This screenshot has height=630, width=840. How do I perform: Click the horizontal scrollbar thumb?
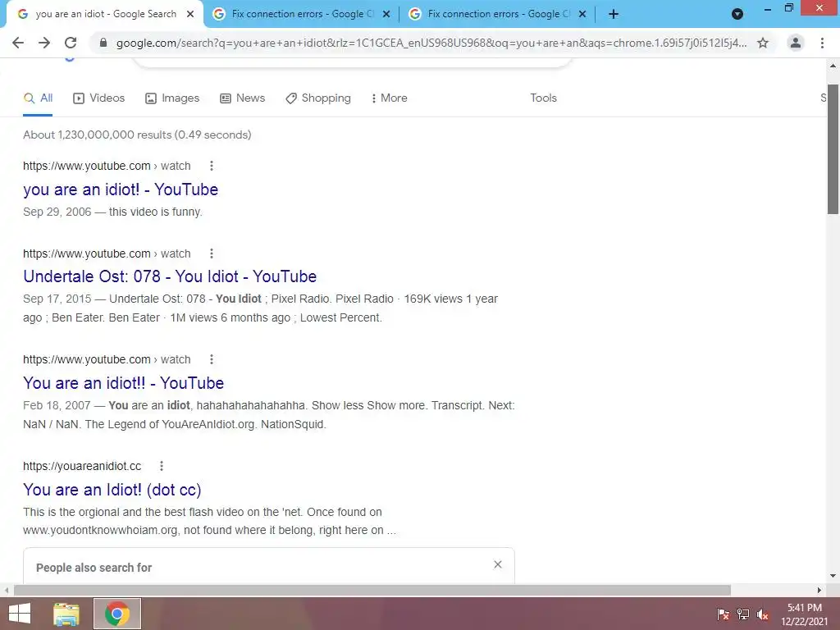[x=372, y=590]
